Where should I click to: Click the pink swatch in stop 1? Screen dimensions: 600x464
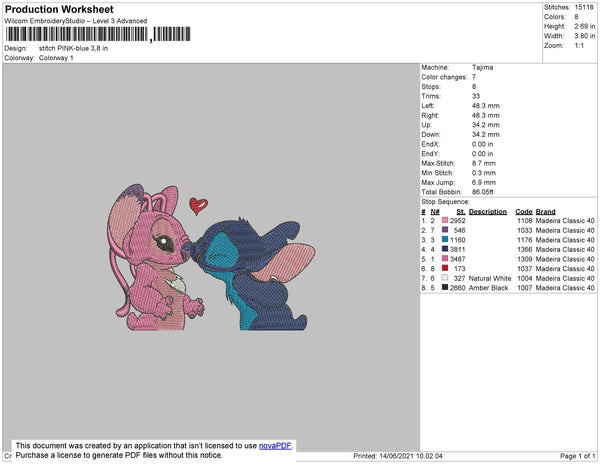(445, 220)
